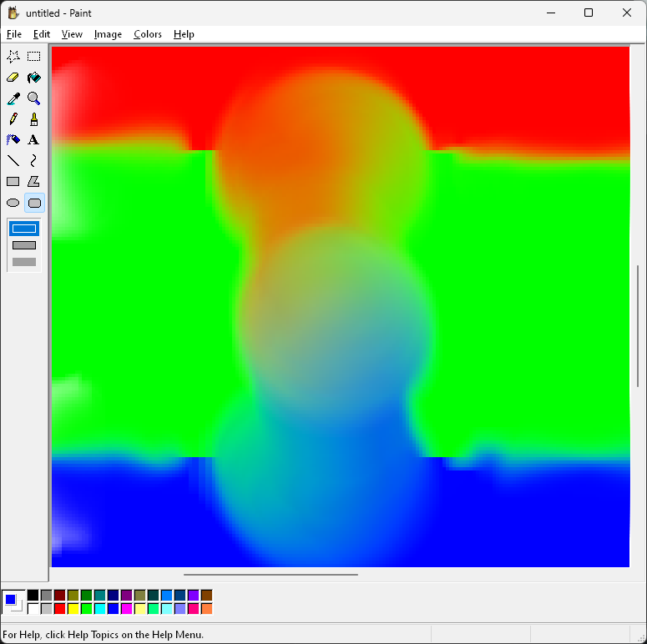The width and height of the screenshot is (647, 644).
Task: Select the dark red palette color
Action: coord(60,596)
